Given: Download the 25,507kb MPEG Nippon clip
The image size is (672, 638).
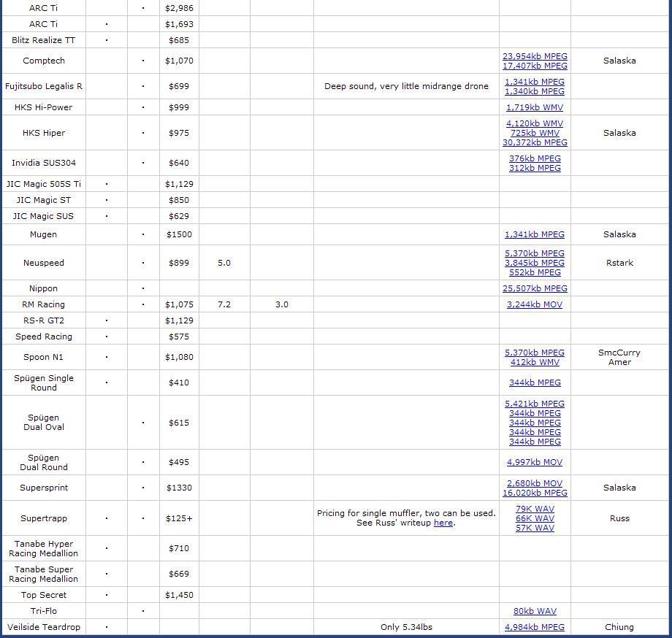Looking at the screenshot, I should pos(535,288).
